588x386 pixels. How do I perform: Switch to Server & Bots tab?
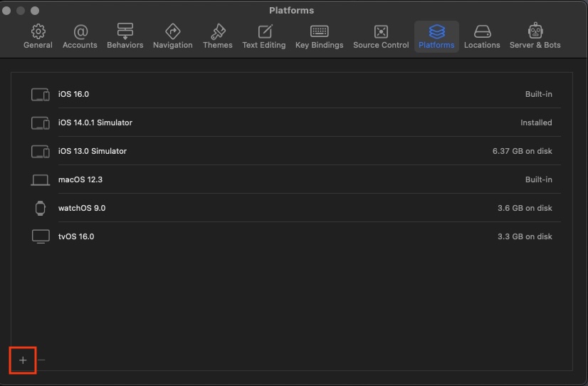point(535,36)
